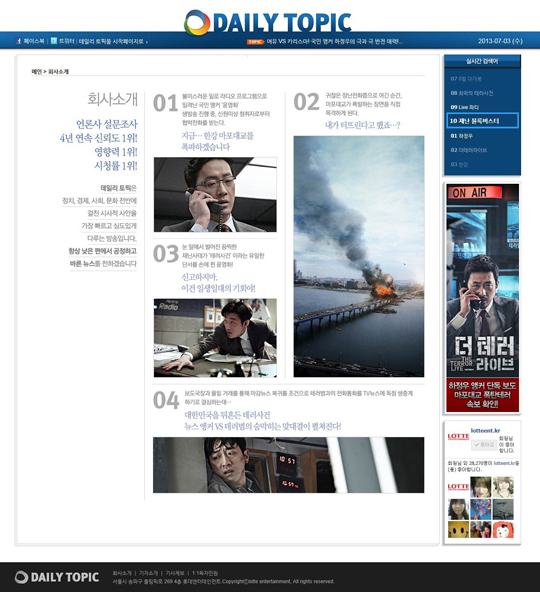Viewport: 540px width, 592px height.
Task: Open the scrolling TOPIC headline in the ticker
Action: [335, 42]
